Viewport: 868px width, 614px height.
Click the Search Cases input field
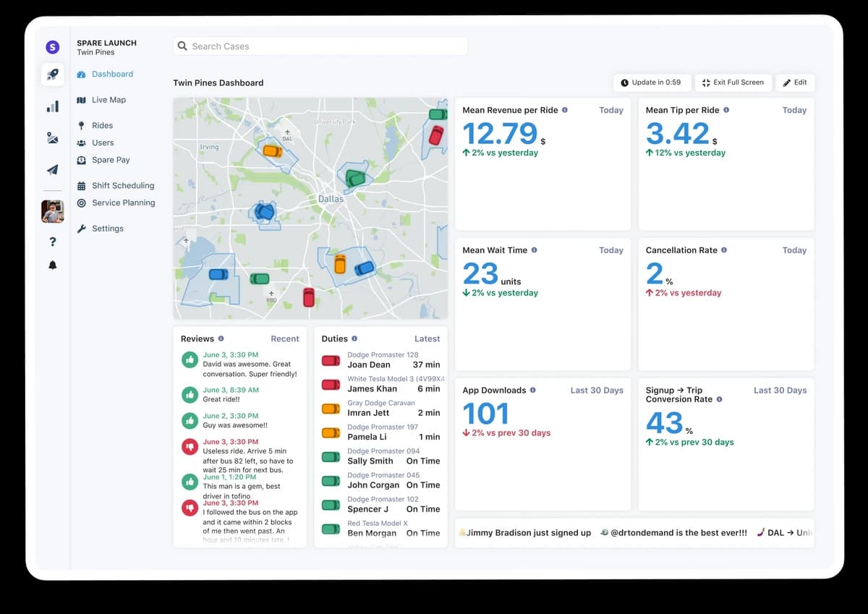320,46
